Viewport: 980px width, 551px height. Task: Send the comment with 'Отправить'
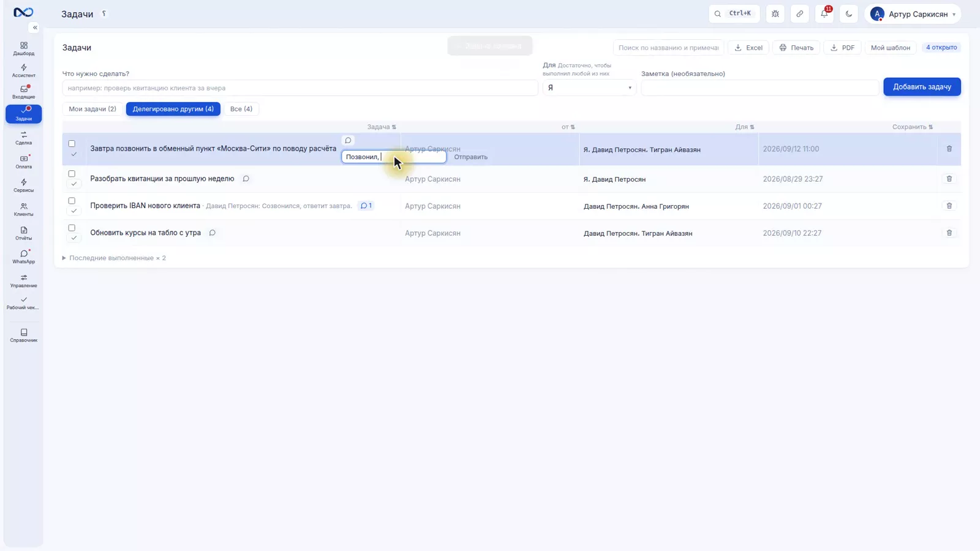pyautogui.click(x=471, y=157)
